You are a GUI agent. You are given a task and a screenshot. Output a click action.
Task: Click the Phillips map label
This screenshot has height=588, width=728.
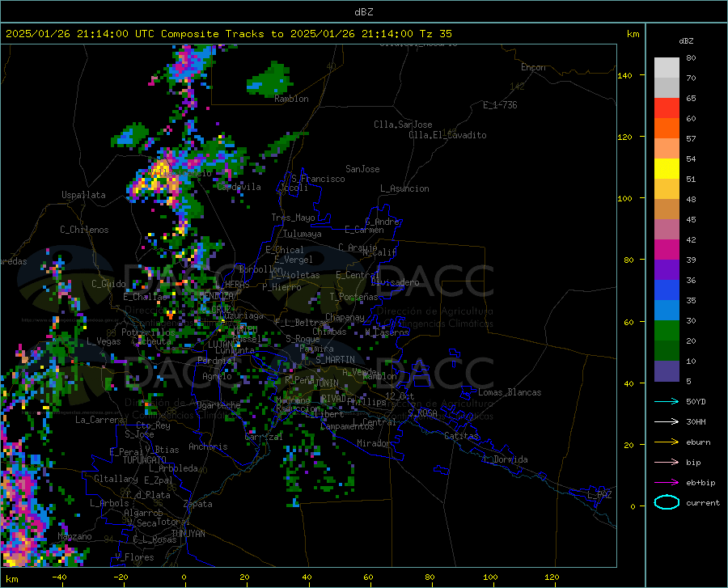point(366,402)
